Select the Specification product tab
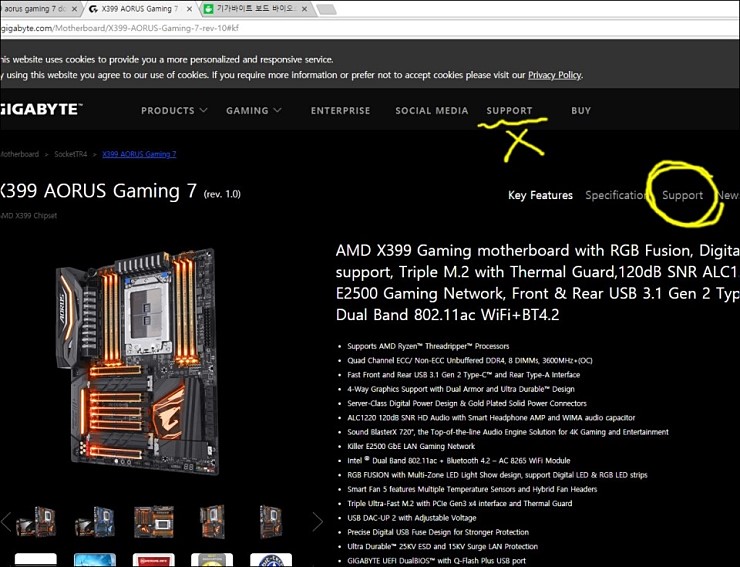This screenshot has width=740, height=567. point(616,195)
